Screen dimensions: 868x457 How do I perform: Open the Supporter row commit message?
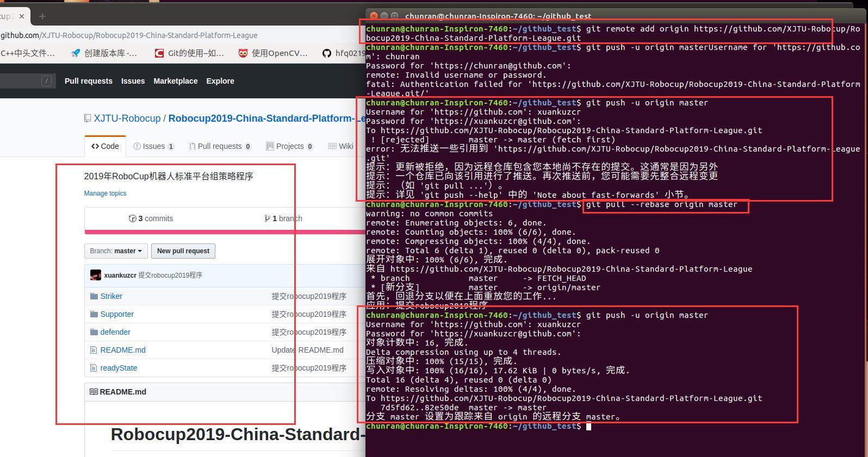309,314
